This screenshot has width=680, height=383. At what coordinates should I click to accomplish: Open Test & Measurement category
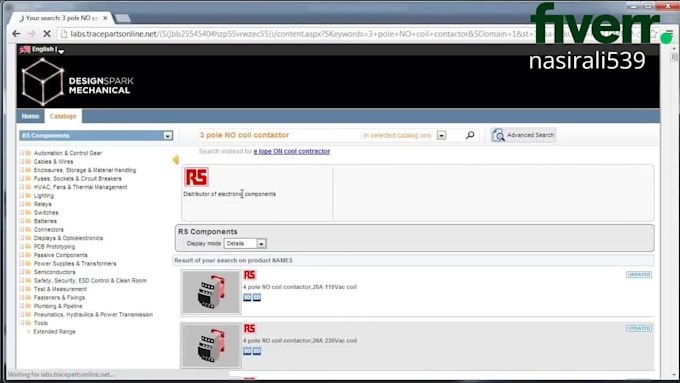60,289
